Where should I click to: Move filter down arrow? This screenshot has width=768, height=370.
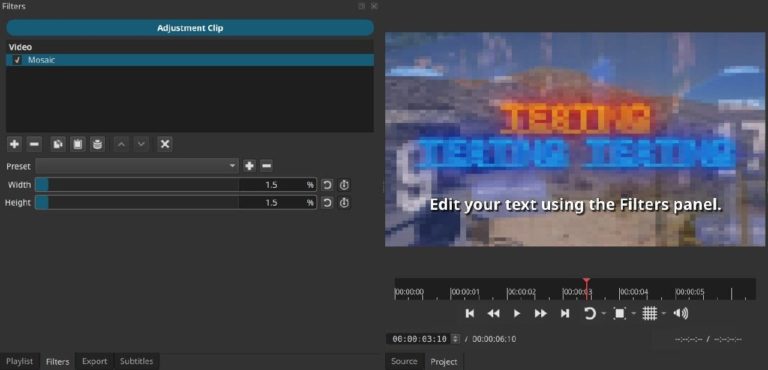click(x=141, y=144)
